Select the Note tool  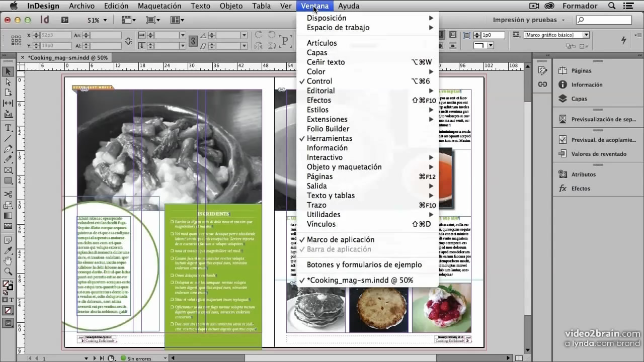(x=8, y=240)
